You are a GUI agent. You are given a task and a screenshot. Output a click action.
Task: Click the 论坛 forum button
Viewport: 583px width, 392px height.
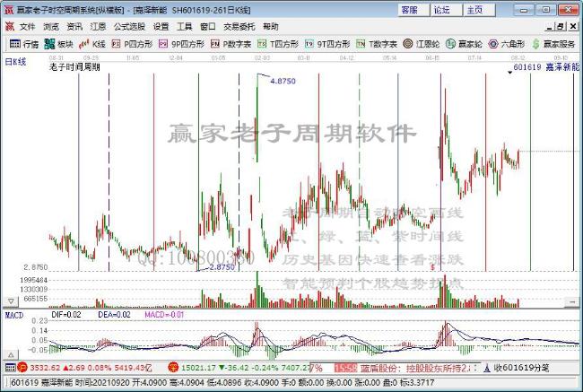[x=445, y=10]
